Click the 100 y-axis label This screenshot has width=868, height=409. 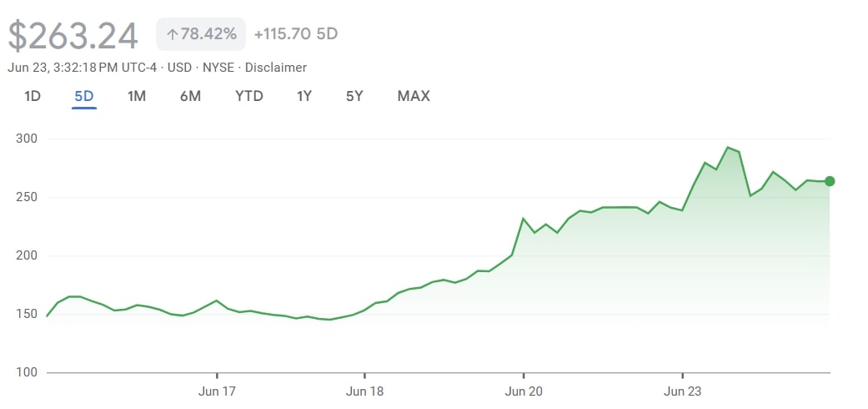pyautogui.click(x=27, y=372)
